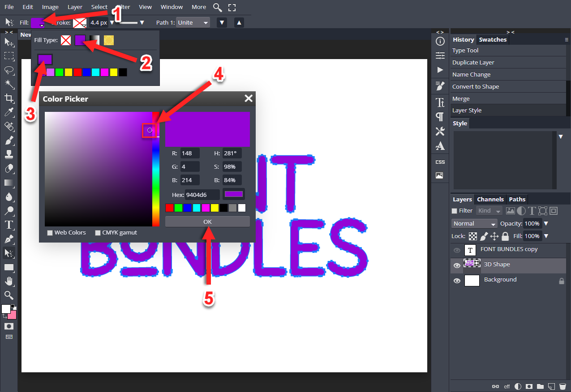Image resolution: width=571 pixels, height=392 pixels.
Task: Expand the Opacity slider arrow
Action: [x=546, y=223]
